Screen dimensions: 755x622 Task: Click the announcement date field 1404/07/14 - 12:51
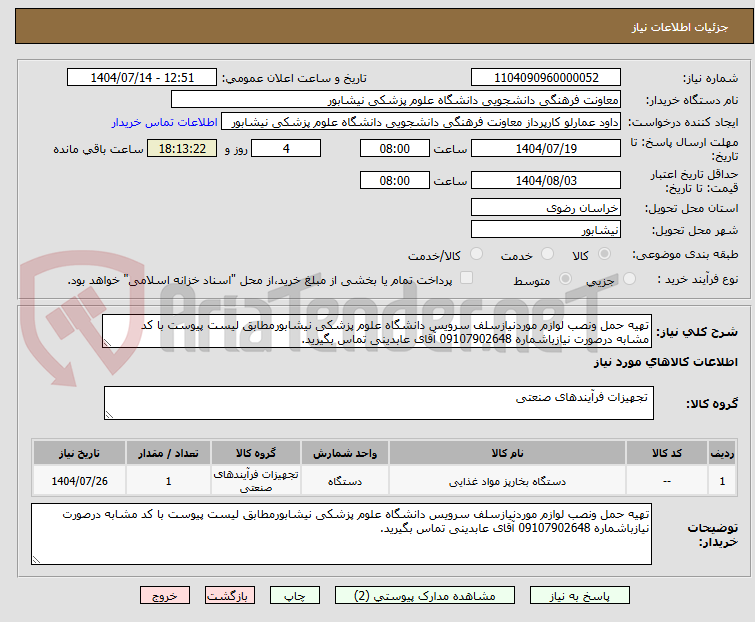142,78
